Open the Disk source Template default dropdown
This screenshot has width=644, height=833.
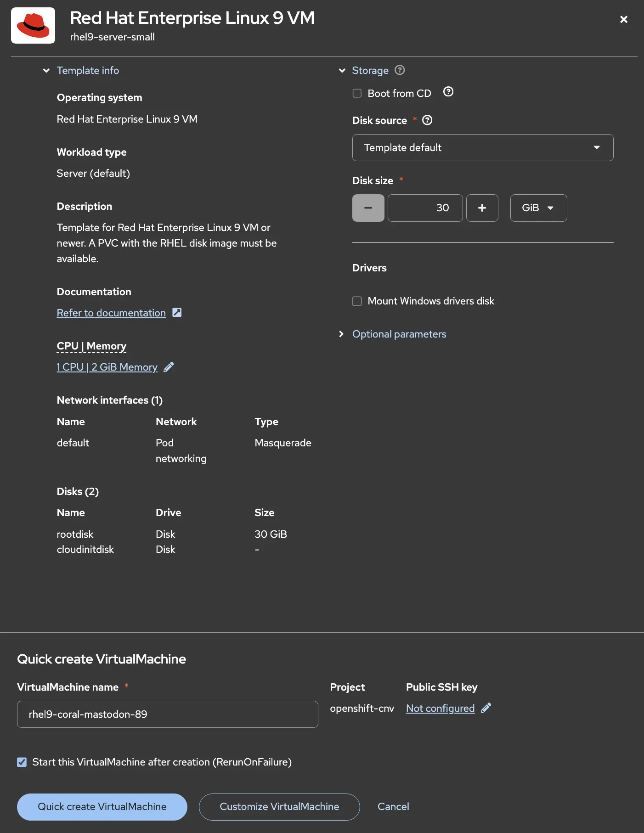click(483, 147)
